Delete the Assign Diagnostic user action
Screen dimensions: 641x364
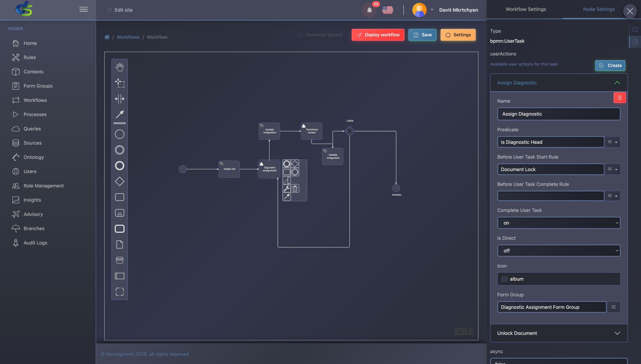[619, 98]
